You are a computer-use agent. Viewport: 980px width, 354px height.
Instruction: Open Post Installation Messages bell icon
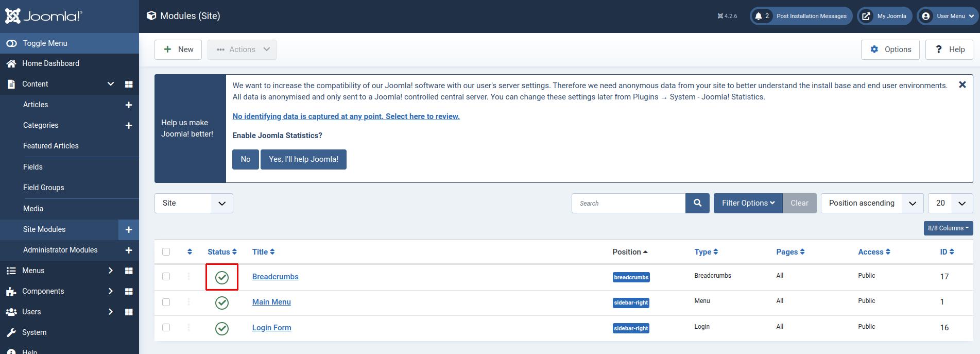tap(759, 16)
